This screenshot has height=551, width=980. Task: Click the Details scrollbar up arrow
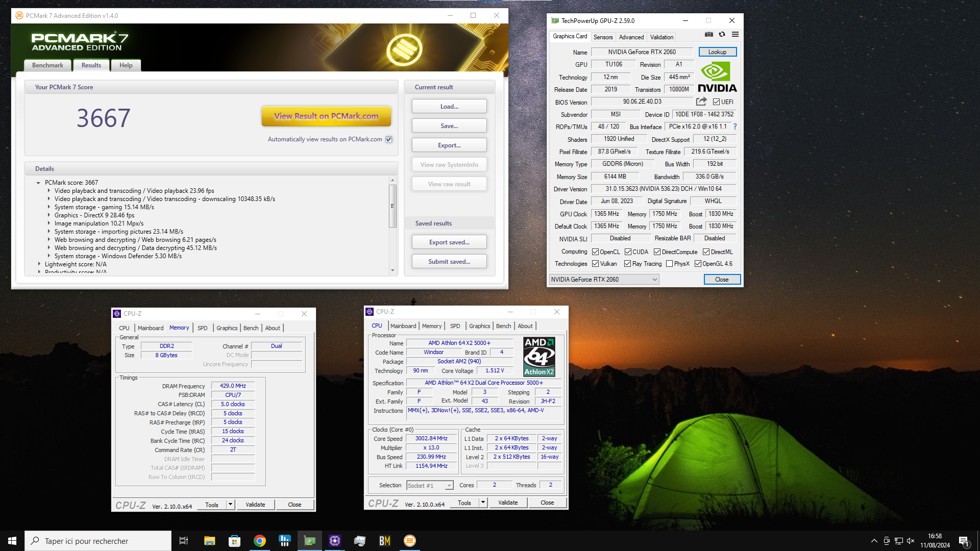coord(393,180)
